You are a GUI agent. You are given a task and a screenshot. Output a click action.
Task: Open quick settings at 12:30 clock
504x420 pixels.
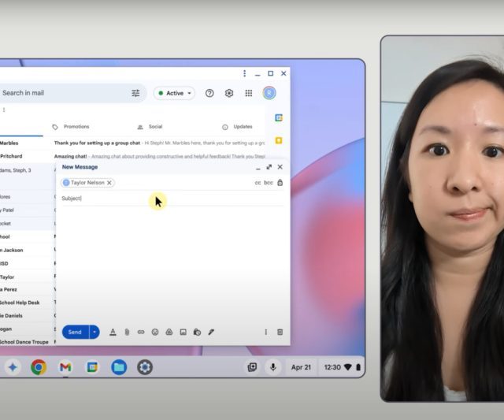(341, 367)
